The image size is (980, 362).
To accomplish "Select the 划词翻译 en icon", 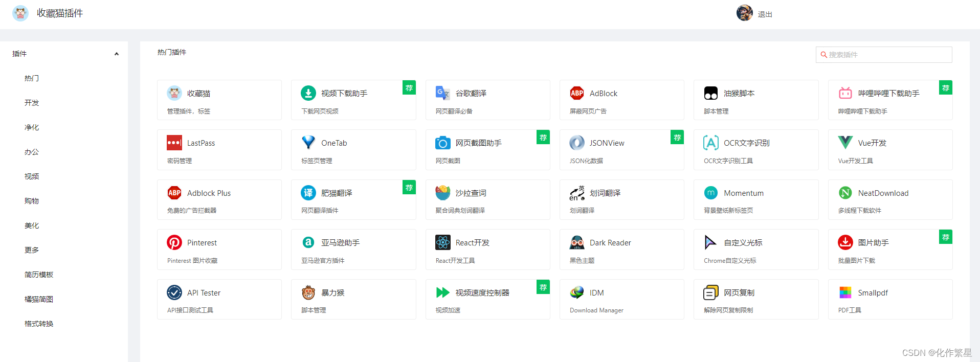I will 577,193.
